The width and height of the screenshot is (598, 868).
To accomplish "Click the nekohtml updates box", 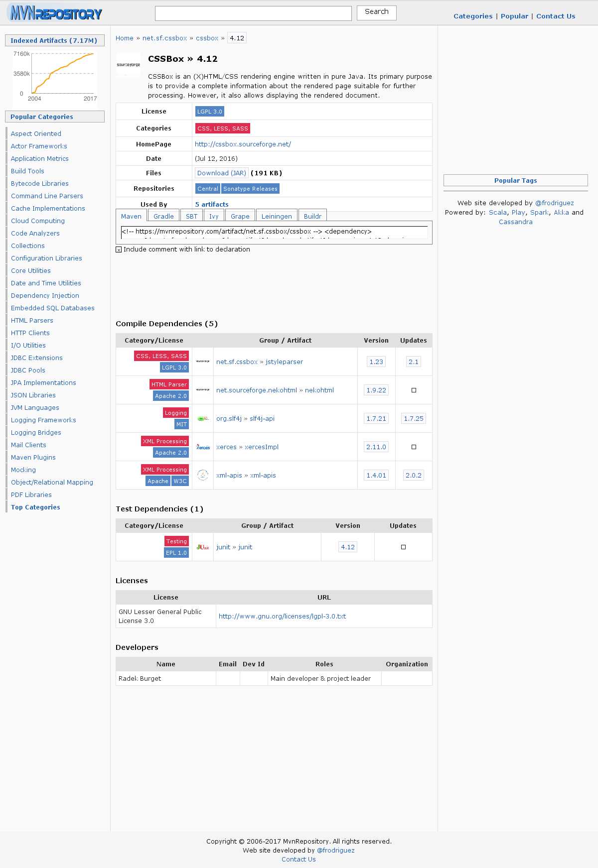I will [414, 390].
